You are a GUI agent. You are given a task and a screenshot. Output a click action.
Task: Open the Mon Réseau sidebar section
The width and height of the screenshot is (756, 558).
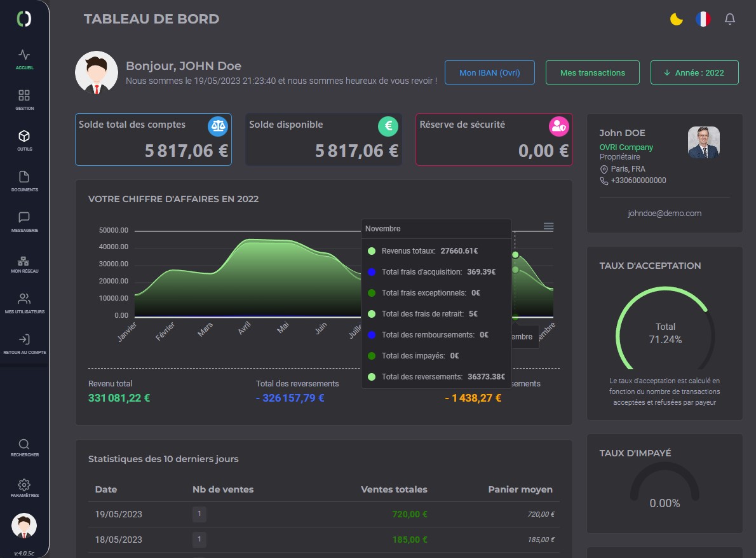24,265
